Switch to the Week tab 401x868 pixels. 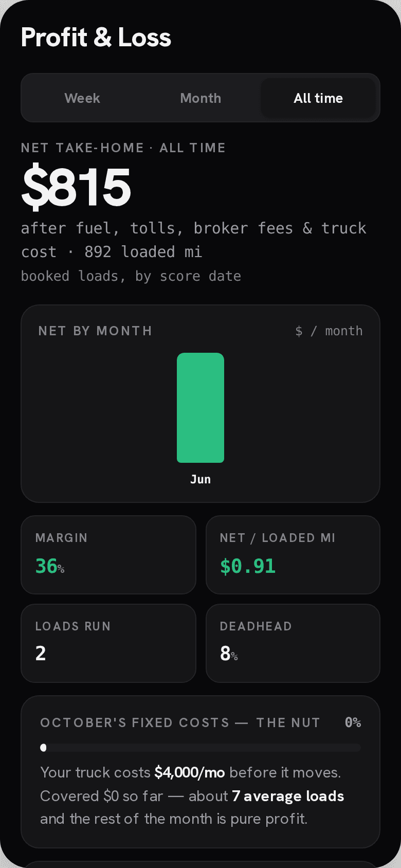[82, 98]
